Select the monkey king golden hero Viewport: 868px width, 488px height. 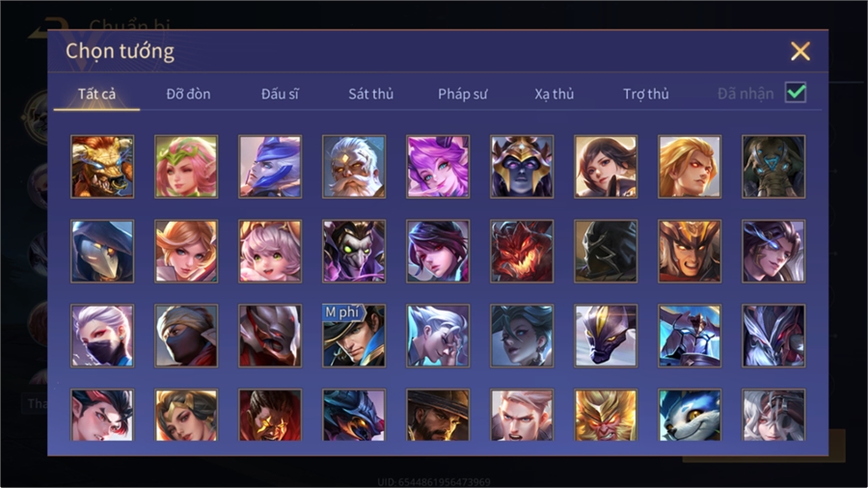606,415
